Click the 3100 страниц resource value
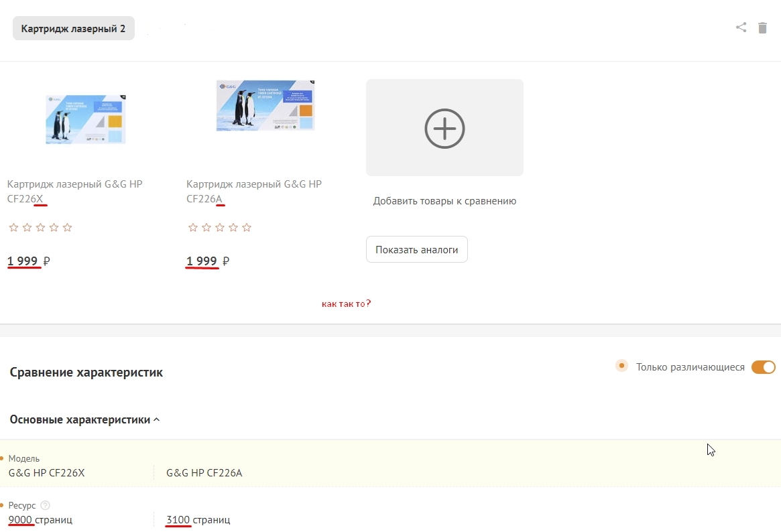Viewport: 781px width, 532px height. click(198, 519)
